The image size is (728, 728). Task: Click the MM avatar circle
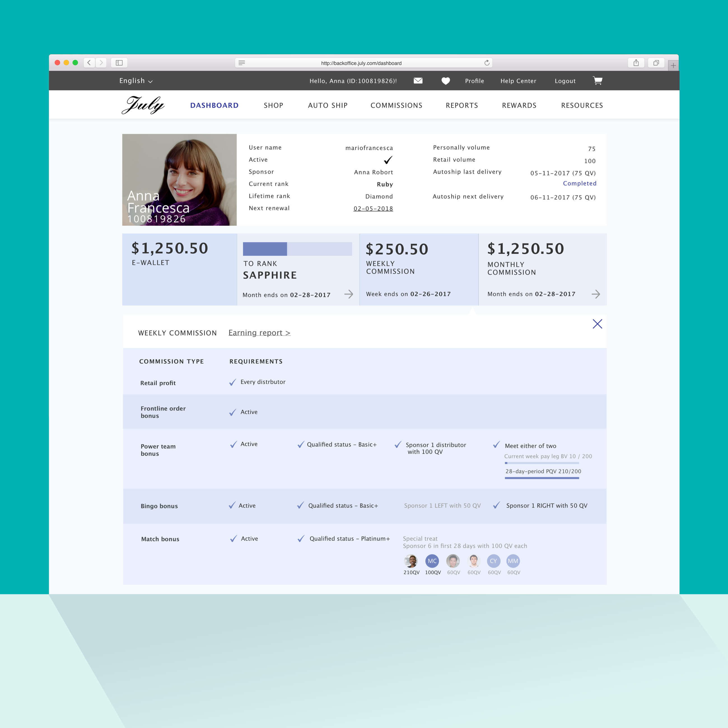(513, 561)
